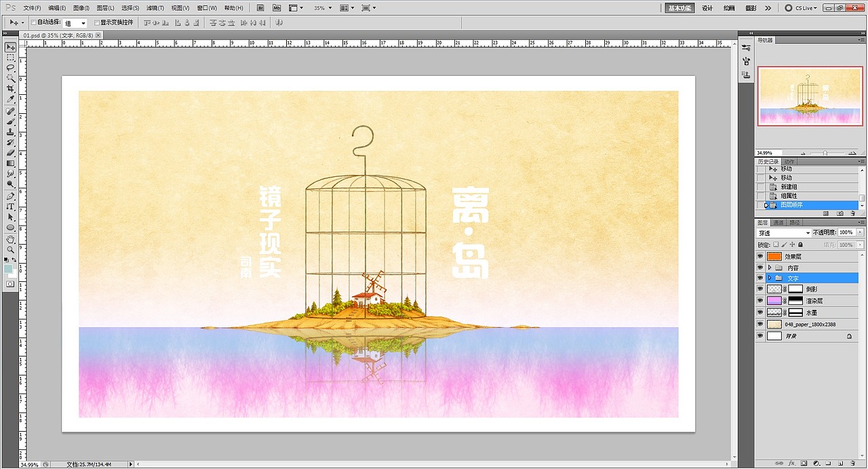The image size is (868, 469).
Task: Hide the 水墨 layer
Action: click(x=760, y=312)
